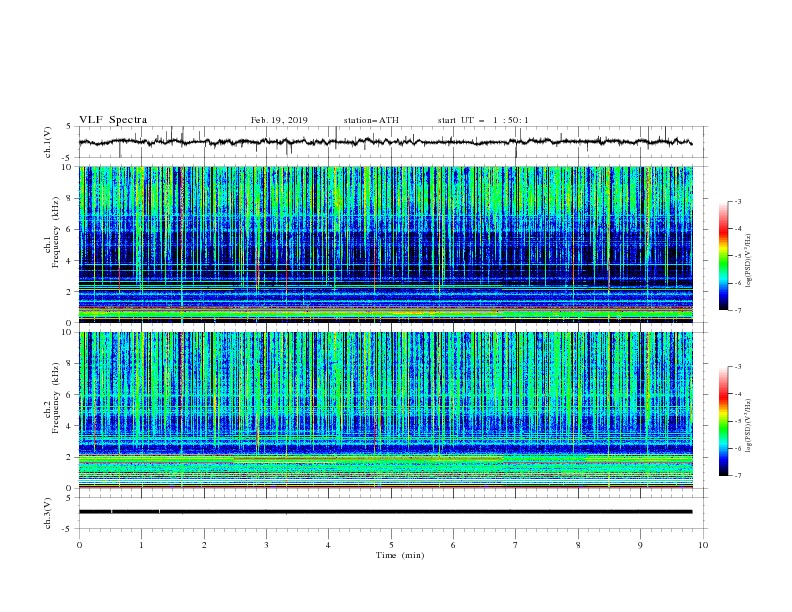792x612 pixels.
Task: Click the ch.1 color bar "log(PSD)(V²/Hz)" label
Action: click(x=748, y=261)
